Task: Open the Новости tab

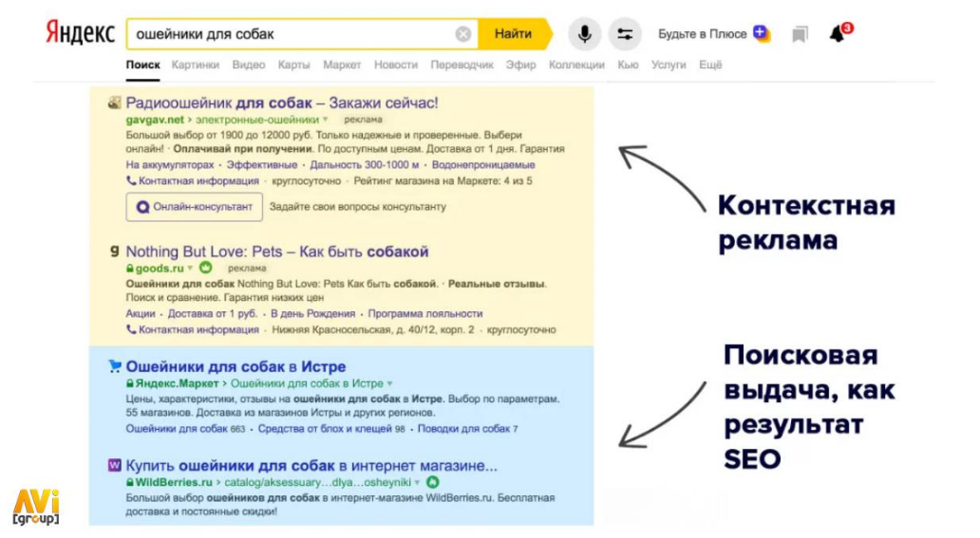Action: click(x=396, y=65)
